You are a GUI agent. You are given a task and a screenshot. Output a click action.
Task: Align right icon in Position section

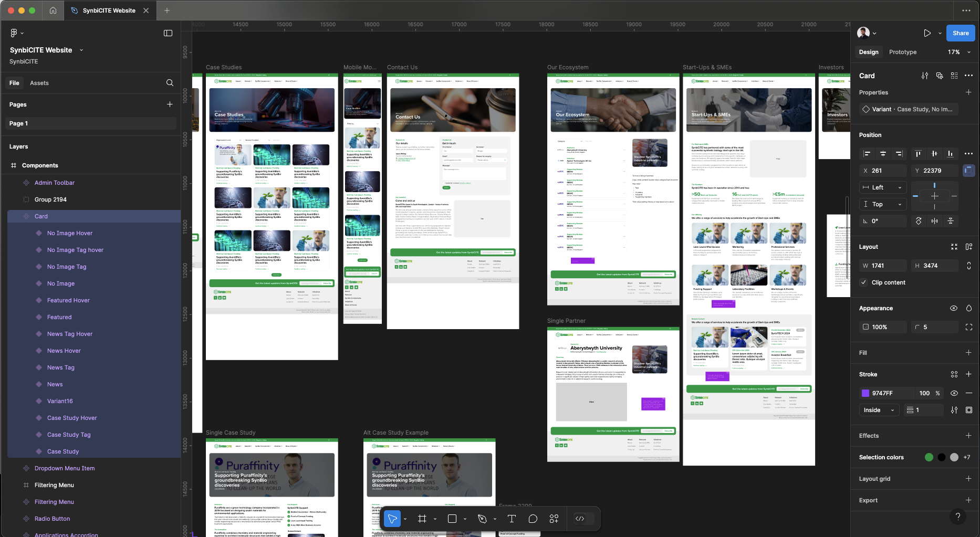click(899, 154)
